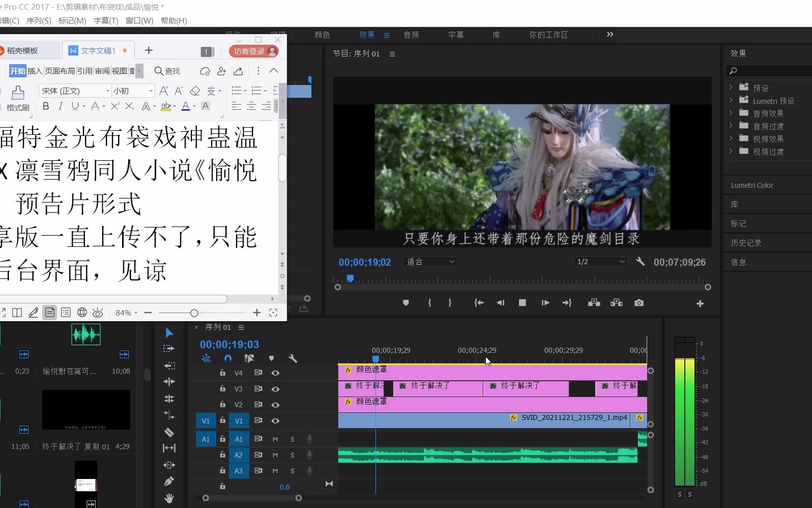Click the Add Marker button in program monitor

[405, 303]
